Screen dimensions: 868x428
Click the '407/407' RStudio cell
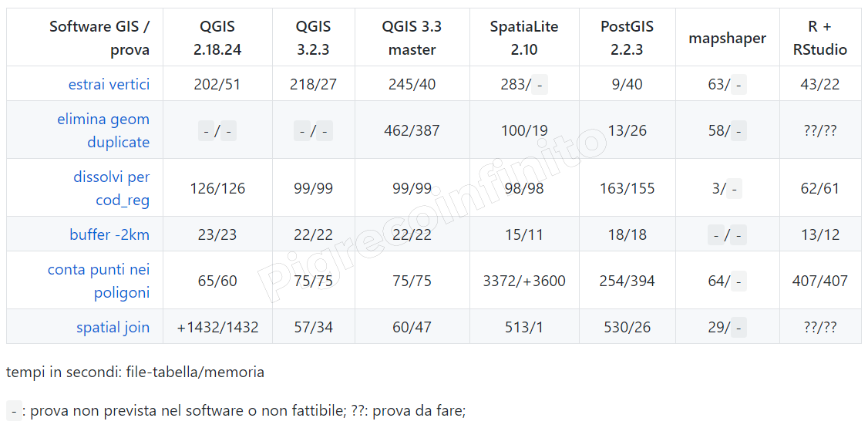[820, 281]
